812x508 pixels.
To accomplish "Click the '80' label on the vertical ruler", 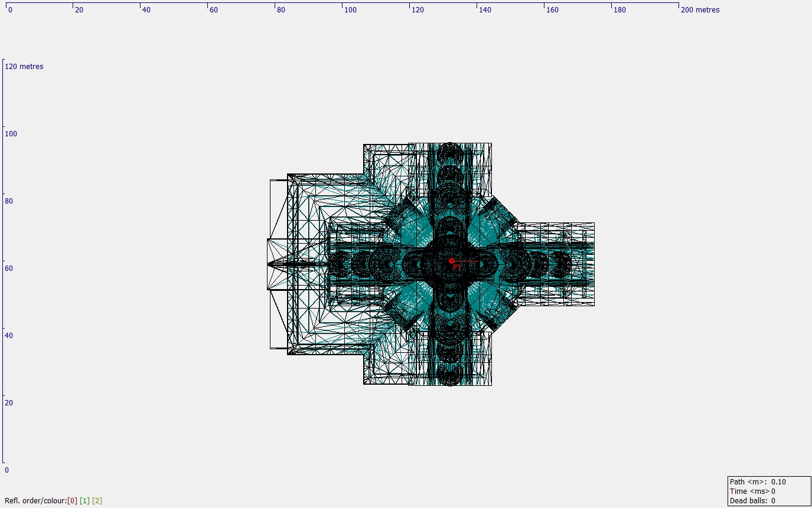I will [x=9, y=201].
